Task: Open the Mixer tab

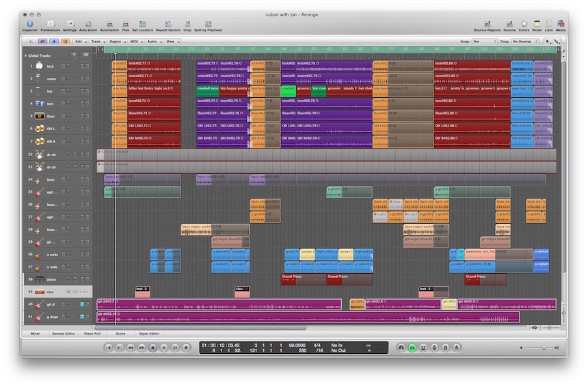Action: (35, 333)
